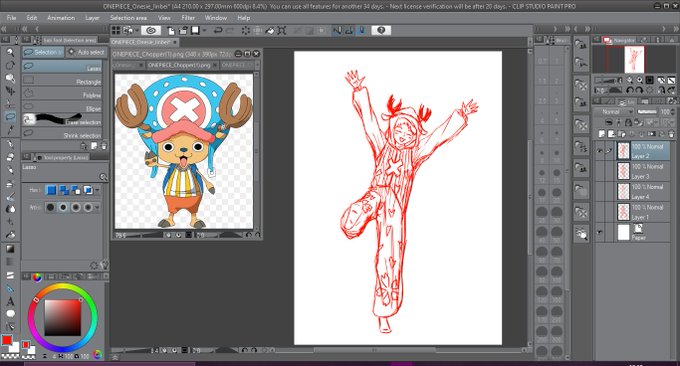Choose the Shrink selection sub tool
Screen dimensions: 680x366
[62, 134]
